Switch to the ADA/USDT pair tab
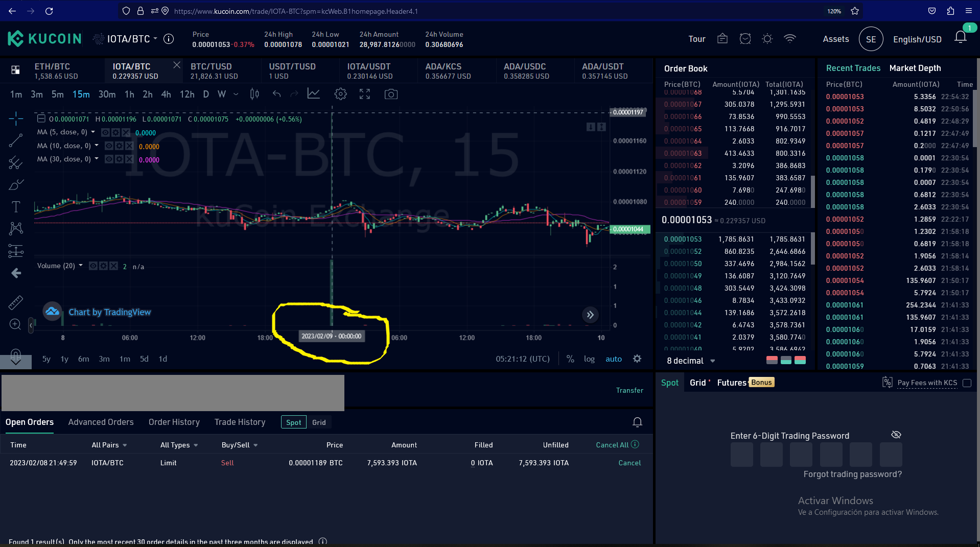This screenshot has height=547, width=980. (x=614, y=70)
